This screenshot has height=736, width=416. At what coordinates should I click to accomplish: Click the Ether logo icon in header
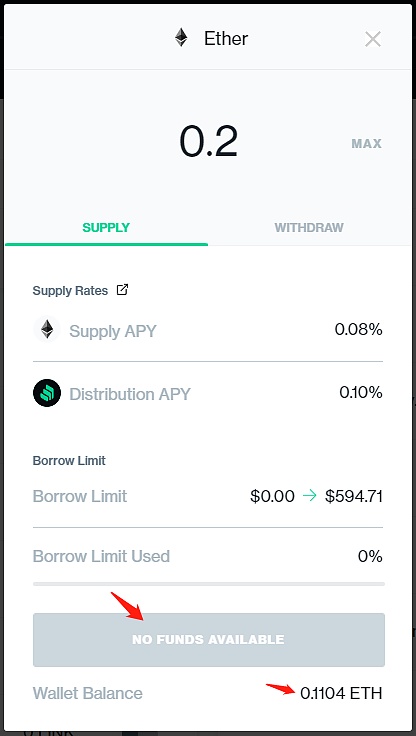(181, 38)
